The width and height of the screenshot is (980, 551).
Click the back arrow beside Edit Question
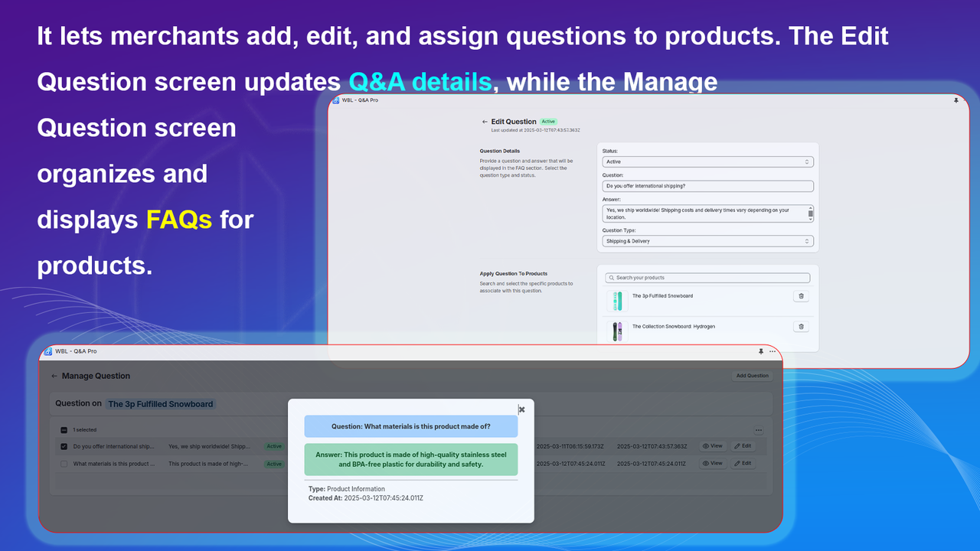point(485,122)
